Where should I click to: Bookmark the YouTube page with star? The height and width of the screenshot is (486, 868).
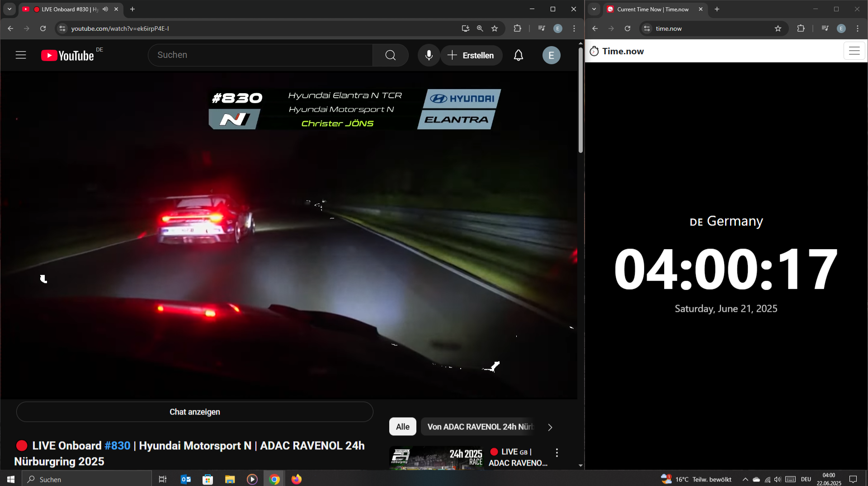pyautogui.click(x=495, y=28)
